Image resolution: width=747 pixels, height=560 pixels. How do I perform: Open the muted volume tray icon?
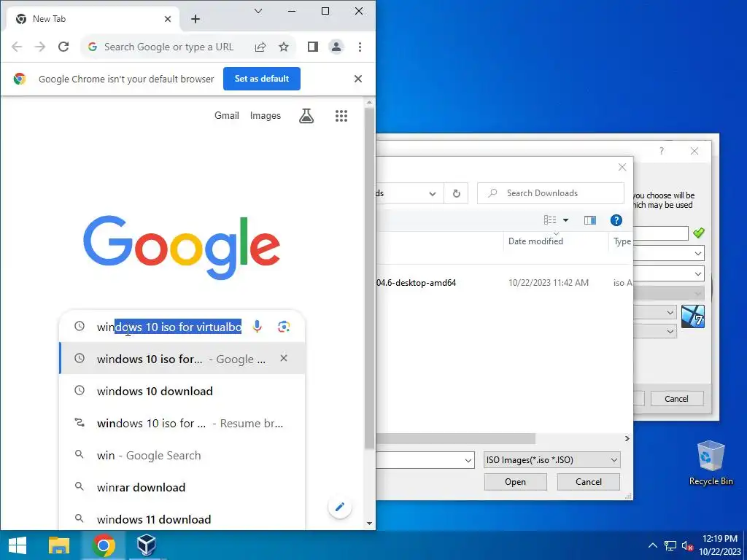pos(686,545)
